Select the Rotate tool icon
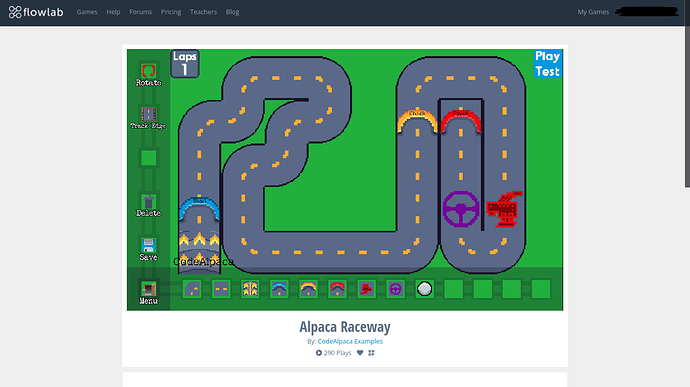This screenshot has width=690, height=387. click(148, 71)
